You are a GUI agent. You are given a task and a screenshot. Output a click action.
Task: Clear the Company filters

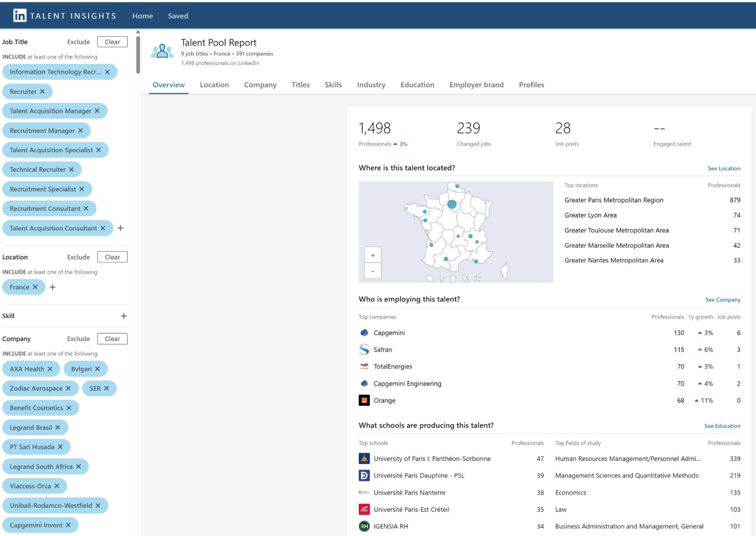tap(112, 339)
